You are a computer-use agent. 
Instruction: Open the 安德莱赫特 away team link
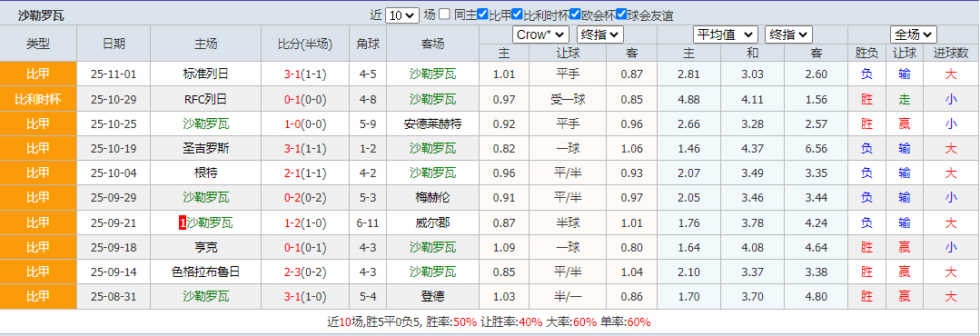(432, 124)
